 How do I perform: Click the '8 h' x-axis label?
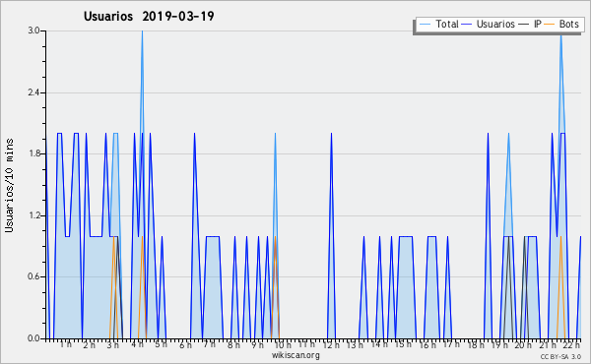click(x=233, y=345)
